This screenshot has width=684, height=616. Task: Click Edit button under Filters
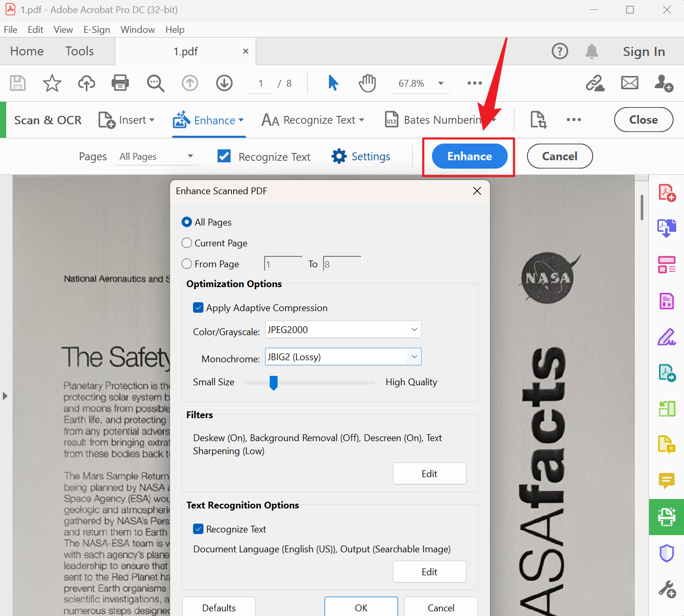click(429, 473)
